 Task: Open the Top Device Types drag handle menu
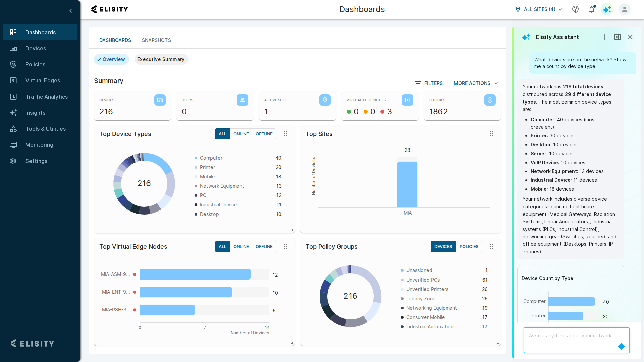tap(285, 134)
